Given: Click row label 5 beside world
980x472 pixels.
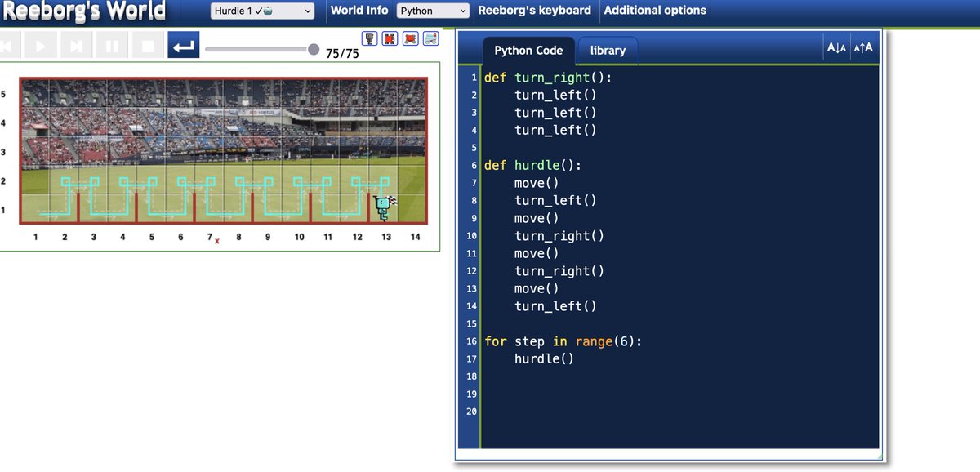Looking at the screenshot, I should click(3, 94).
